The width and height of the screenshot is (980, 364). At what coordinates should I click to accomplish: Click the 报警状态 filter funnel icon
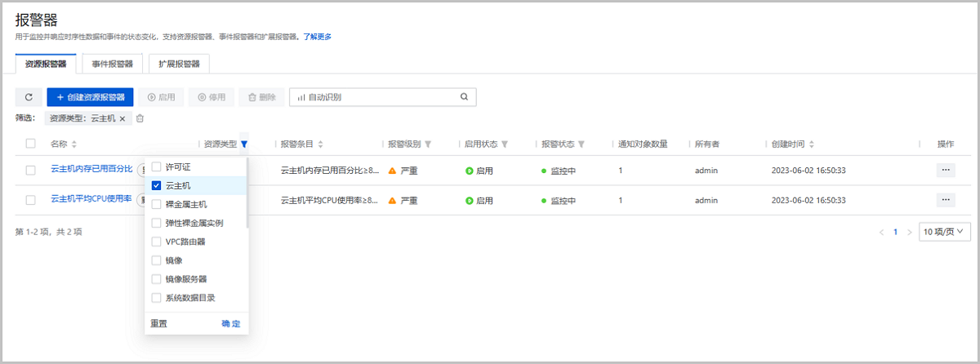tap(581, 144)
